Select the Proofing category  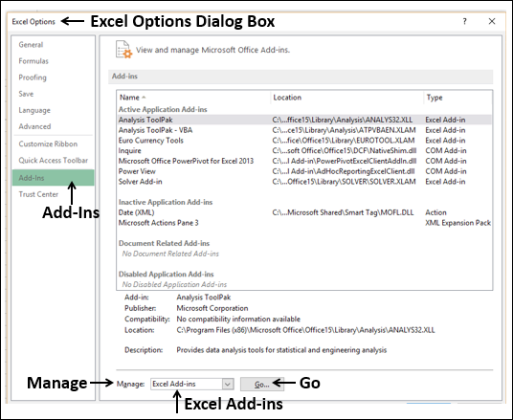coord(33,77)
